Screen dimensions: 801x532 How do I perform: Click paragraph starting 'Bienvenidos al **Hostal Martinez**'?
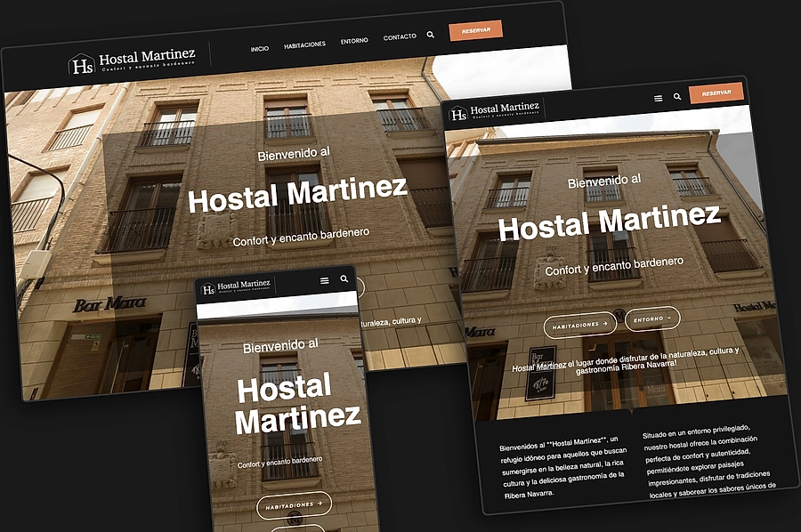563,468
